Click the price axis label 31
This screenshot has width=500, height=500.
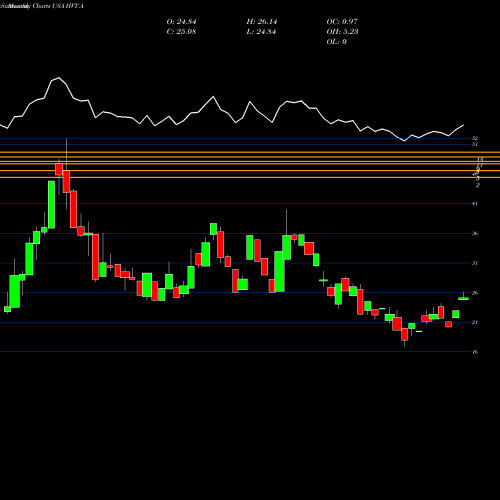point(475,263)
